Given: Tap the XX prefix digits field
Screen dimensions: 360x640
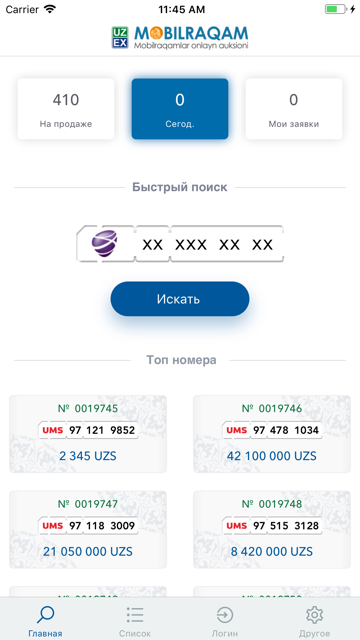Looking at the screenshot, I should (x=152, y=244).
